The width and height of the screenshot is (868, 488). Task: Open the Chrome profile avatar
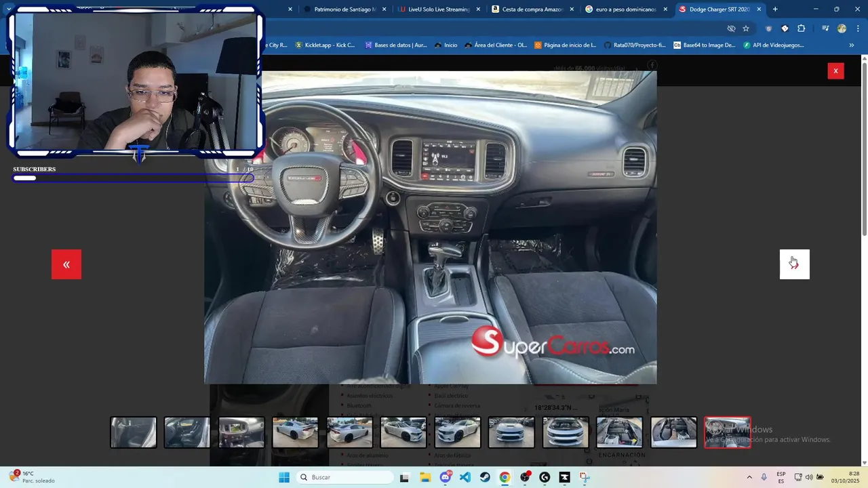(842, 28)
